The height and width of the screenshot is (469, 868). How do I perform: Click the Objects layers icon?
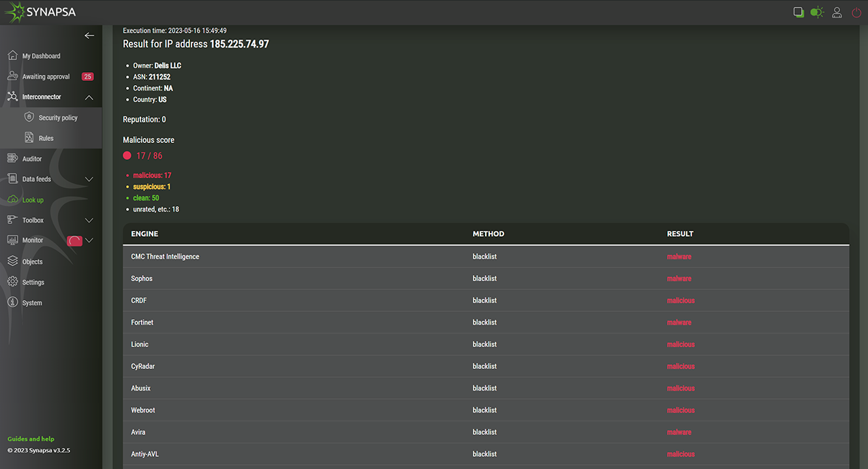click(x=12, y=261)
